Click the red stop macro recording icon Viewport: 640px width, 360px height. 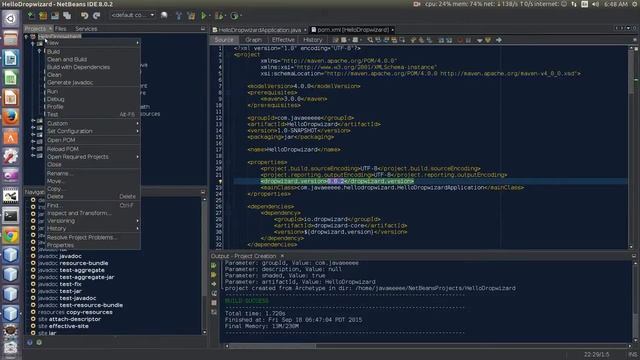tap(460, 40)
